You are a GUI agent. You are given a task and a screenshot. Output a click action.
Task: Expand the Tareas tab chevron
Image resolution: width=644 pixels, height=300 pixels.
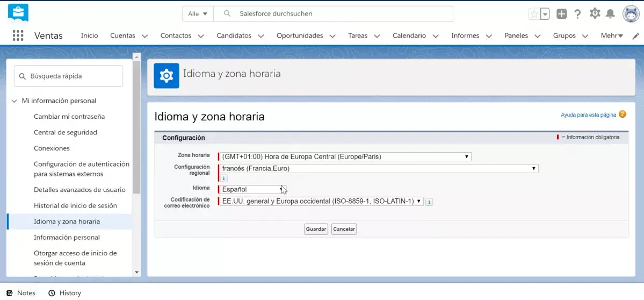(377, 36)
